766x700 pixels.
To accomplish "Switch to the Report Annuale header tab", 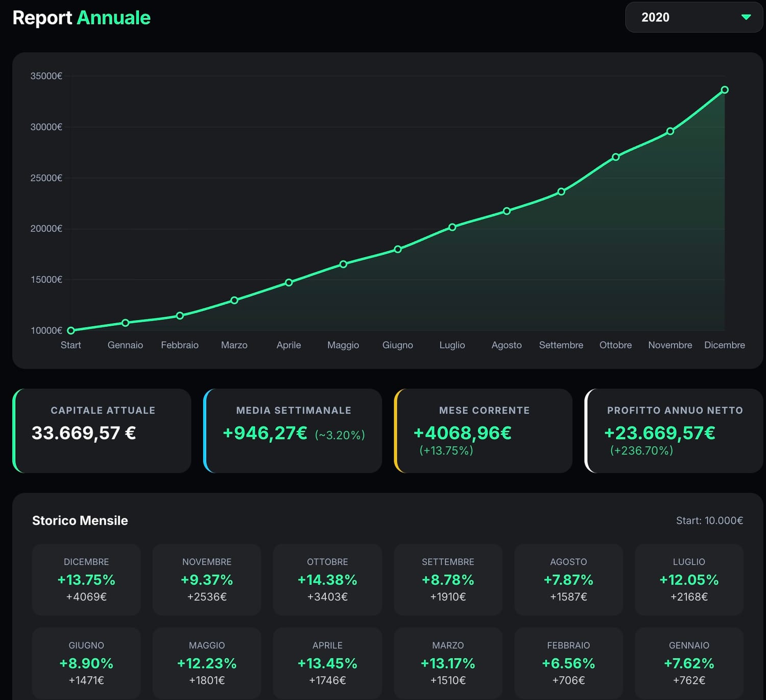I will (x=82, y=17).
